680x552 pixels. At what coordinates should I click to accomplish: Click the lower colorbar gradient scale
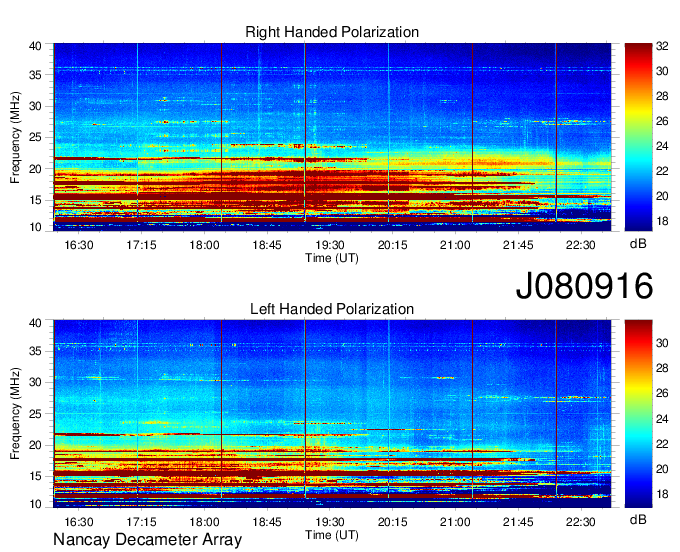[x=638, y=414]
